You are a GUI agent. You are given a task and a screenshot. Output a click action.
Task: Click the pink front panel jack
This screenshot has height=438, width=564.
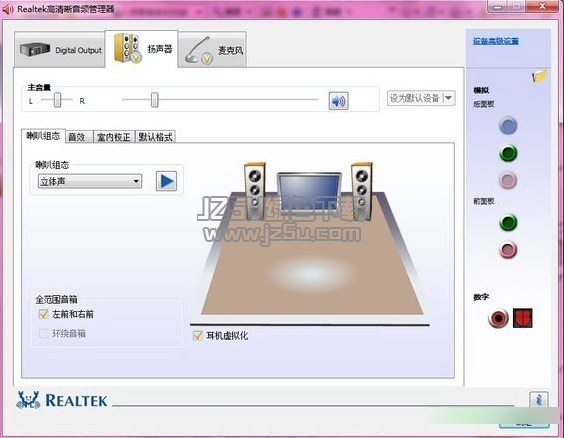click(508, 249)
